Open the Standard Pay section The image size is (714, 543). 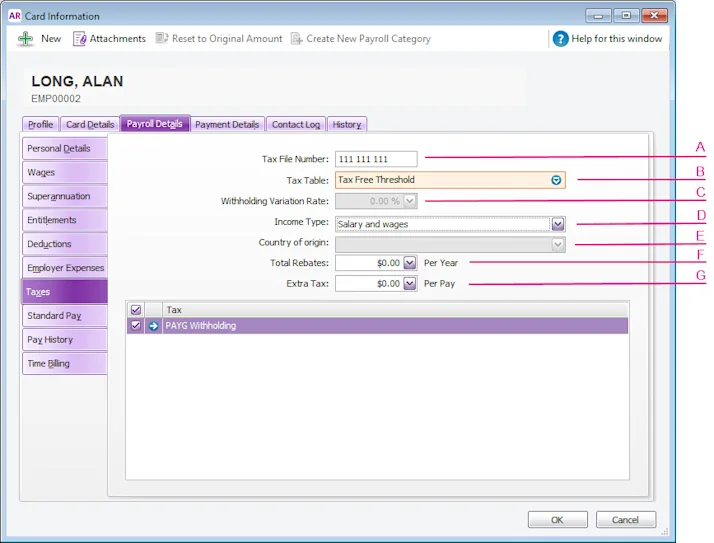(65, 316)
